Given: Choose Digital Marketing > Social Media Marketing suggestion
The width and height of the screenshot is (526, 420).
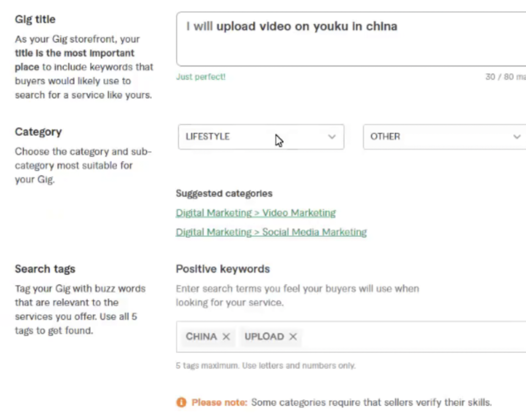Looking at the screenshot, I should [x=271, y=232].
